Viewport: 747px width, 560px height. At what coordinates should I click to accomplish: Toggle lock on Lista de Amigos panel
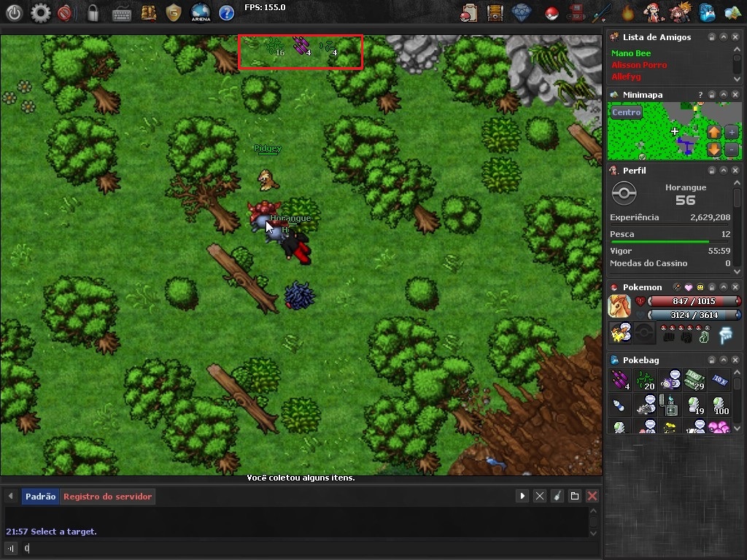(x=711, y=37)
